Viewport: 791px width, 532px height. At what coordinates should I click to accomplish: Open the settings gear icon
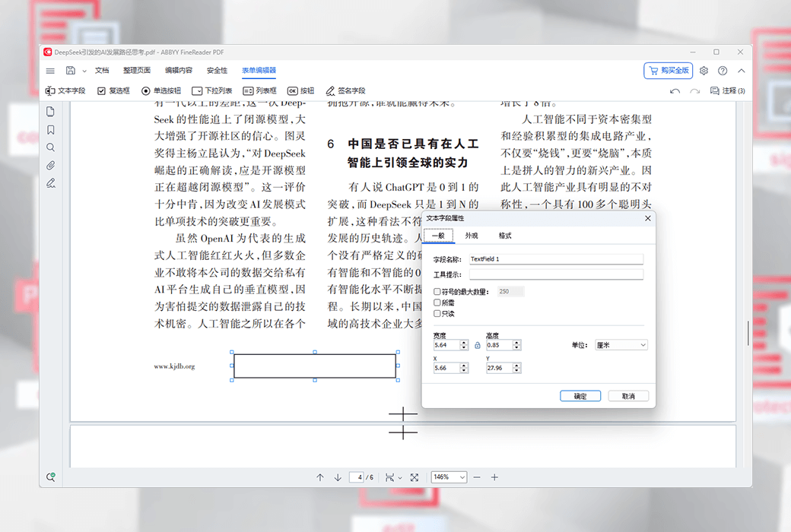pos(704,71)
